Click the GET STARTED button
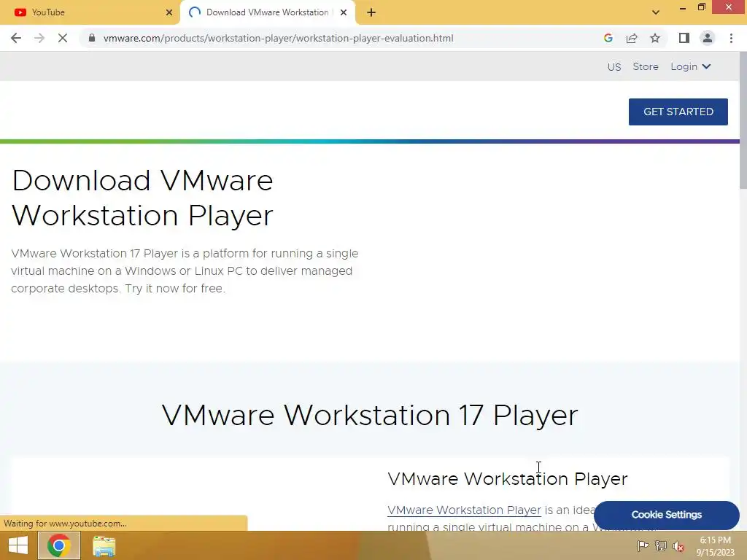 click(678, 112)
